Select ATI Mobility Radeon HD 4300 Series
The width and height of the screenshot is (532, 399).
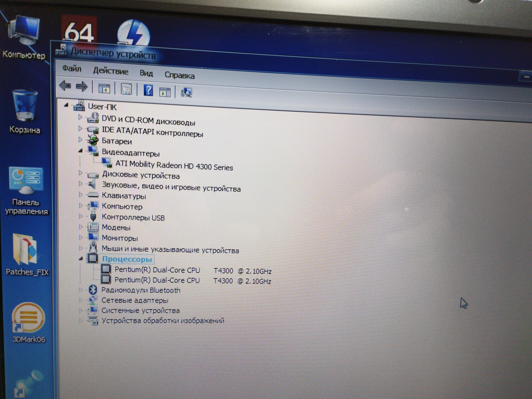(x=174, y=165)
